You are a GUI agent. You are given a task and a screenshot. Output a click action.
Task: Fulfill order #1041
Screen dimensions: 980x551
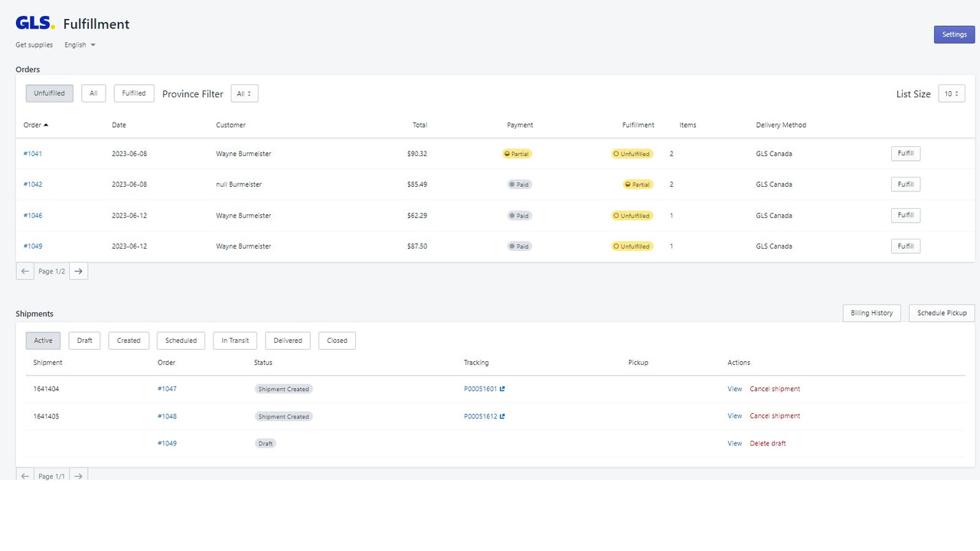coord(906,153)
